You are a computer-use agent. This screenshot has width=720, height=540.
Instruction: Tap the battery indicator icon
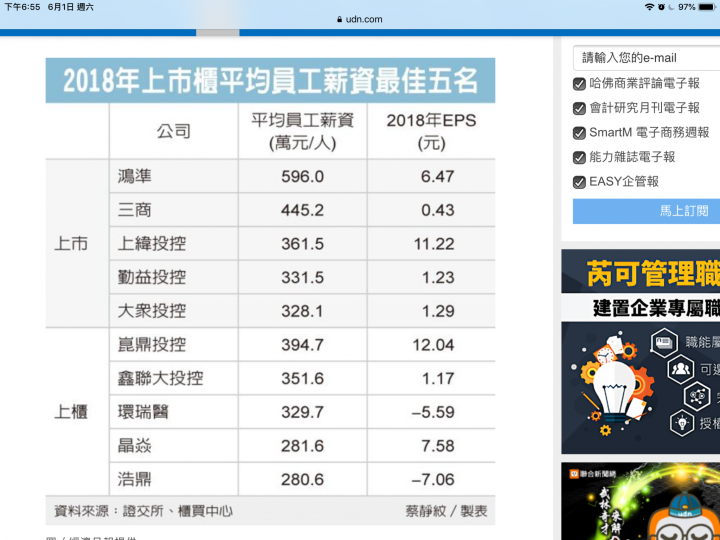pos(707,7)
